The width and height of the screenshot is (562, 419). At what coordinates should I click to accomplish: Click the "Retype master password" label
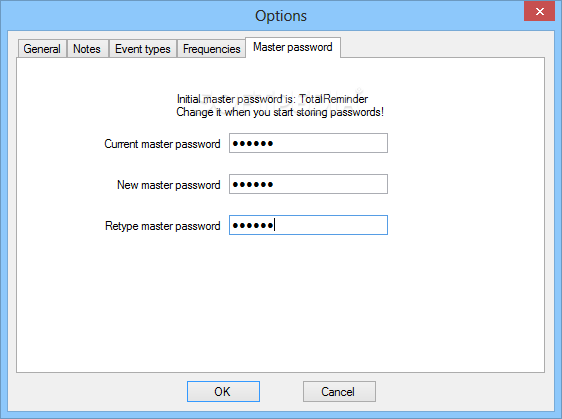(x=163, y=226)
